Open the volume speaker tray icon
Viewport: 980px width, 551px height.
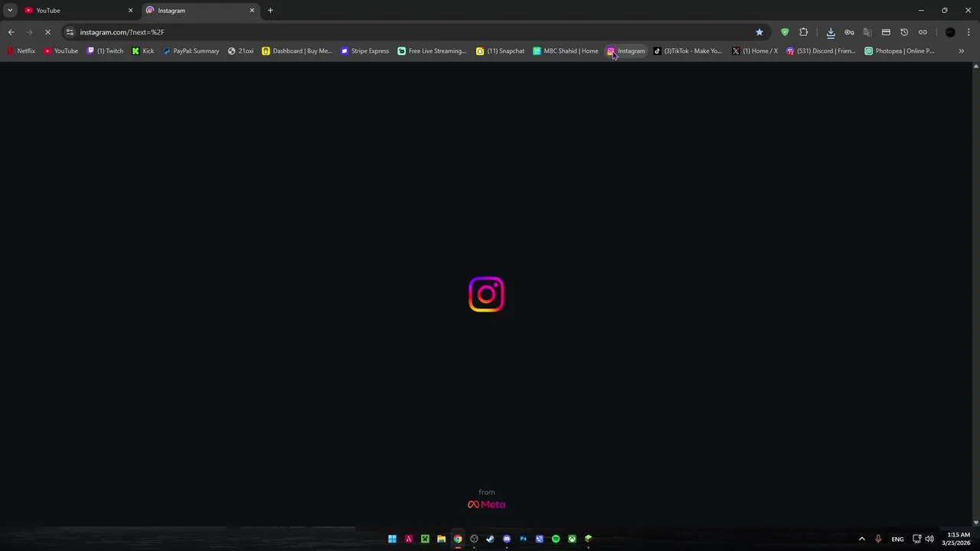(929, 539)
